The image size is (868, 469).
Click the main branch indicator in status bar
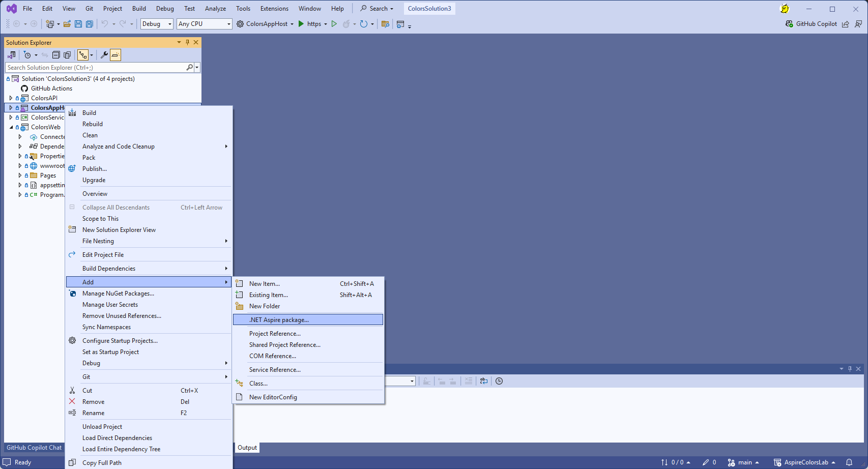743,462
